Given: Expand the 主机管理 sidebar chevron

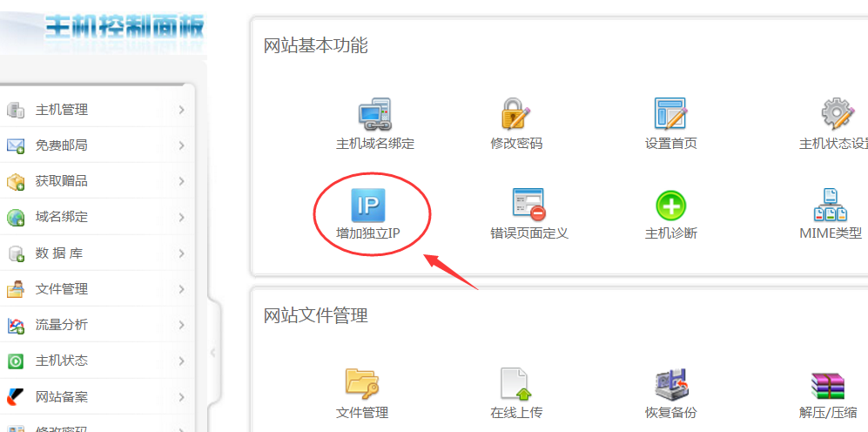Looking at the screenshot, I should coord(181,110).
